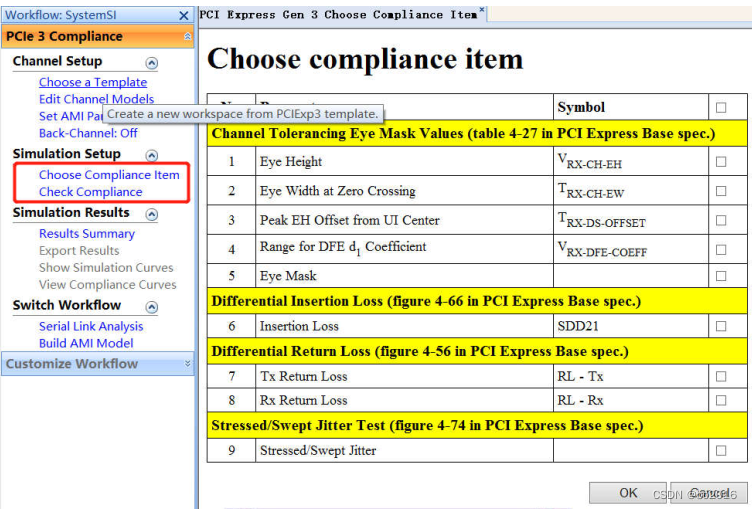Viewport: 752px width, 509px height.
Task: Expand the Customize Workflow section
Action: tap(188, 364)
